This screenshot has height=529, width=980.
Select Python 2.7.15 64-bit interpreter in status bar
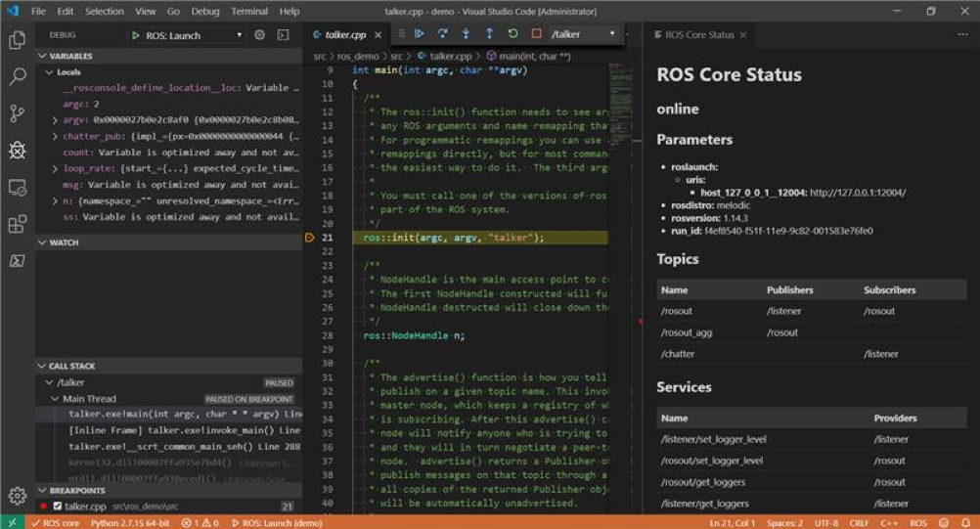pos(130,523)
